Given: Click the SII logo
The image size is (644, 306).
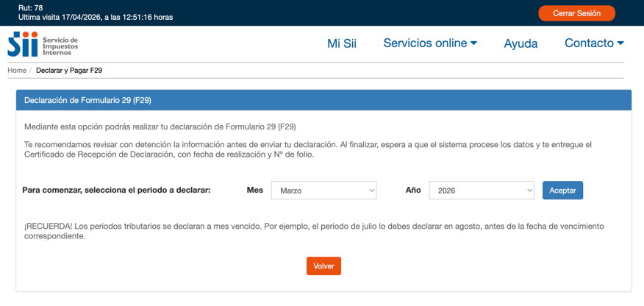Looking at the screenshot, I should (x=22, y=44).
